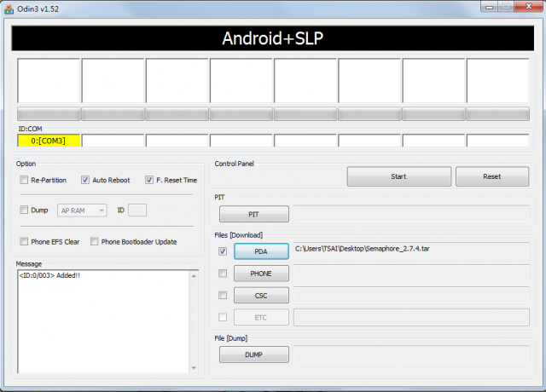Viewport: 546px width, 392px height.
Task: Select the yellow 0:[COM3] port box
Action: click(x=49, y=141)
